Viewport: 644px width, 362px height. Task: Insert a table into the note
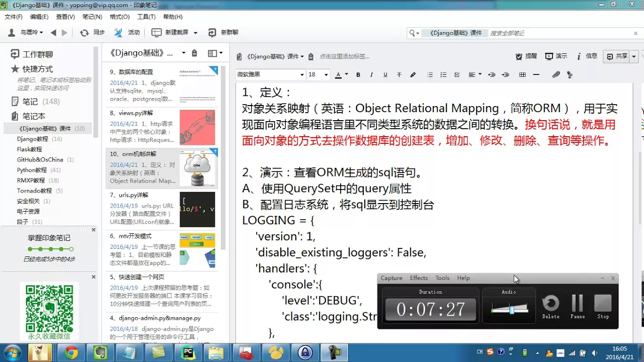[x=522, y=75]
